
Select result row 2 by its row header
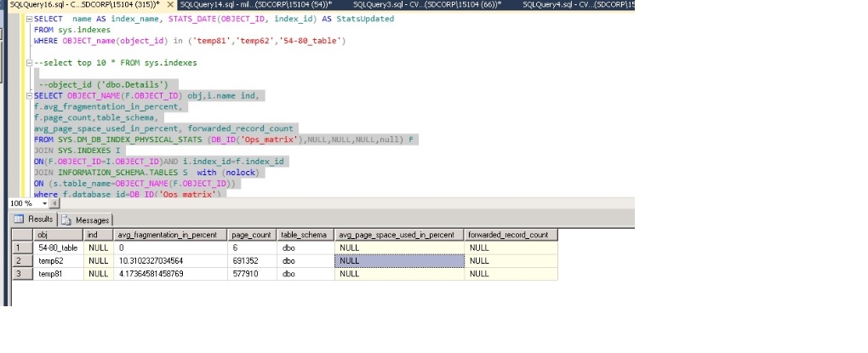click(23, 260)
